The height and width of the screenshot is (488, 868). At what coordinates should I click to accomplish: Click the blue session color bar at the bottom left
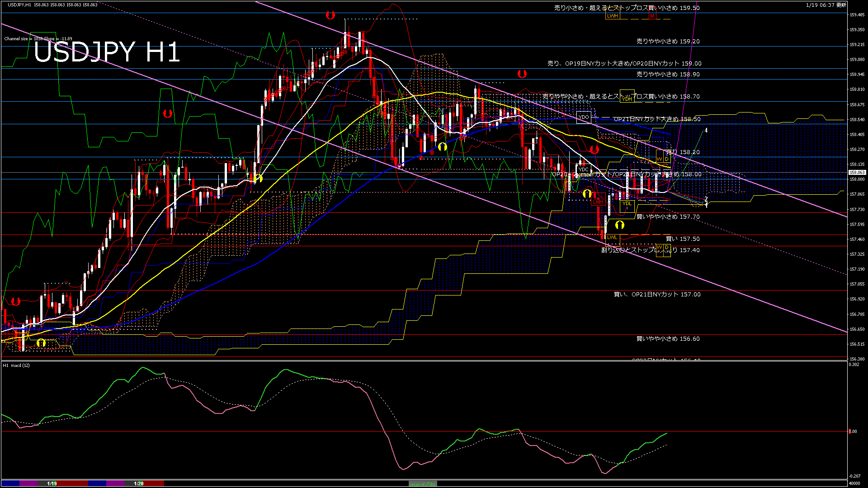(x=10, y=483)
